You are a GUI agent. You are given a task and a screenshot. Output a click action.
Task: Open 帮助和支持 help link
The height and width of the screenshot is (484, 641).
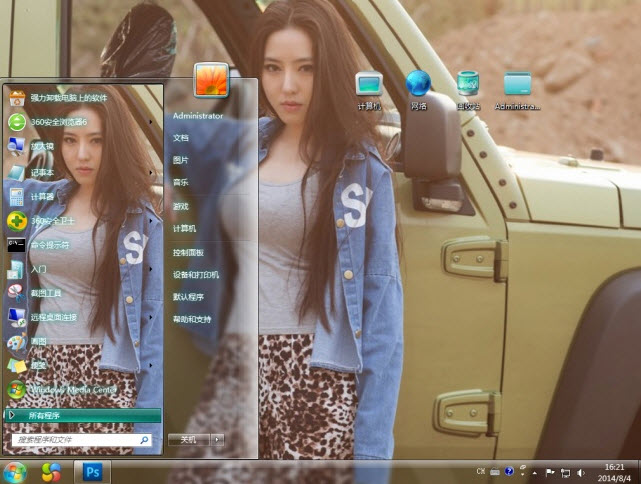(x=192, y=319)
